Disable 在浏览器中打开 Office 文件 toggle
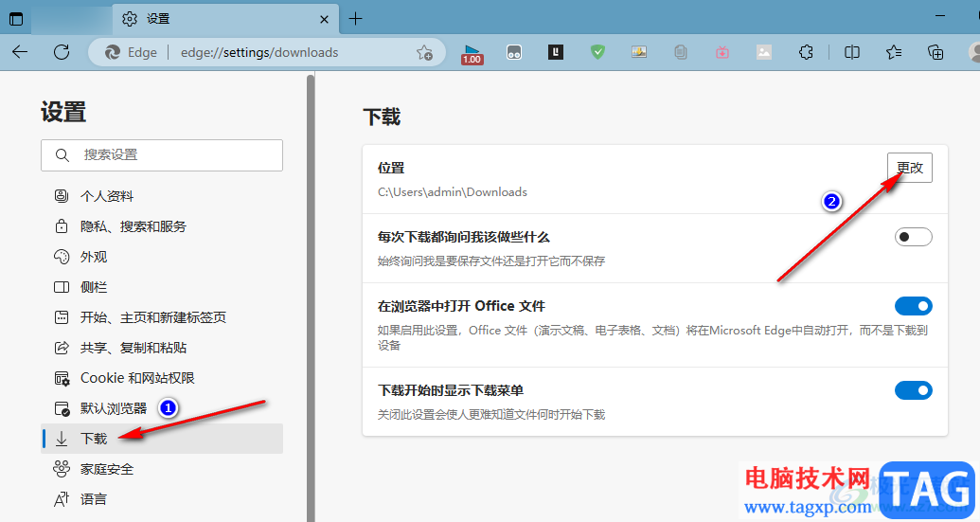The height and width of the screenshot is (522, 980). 913,306
